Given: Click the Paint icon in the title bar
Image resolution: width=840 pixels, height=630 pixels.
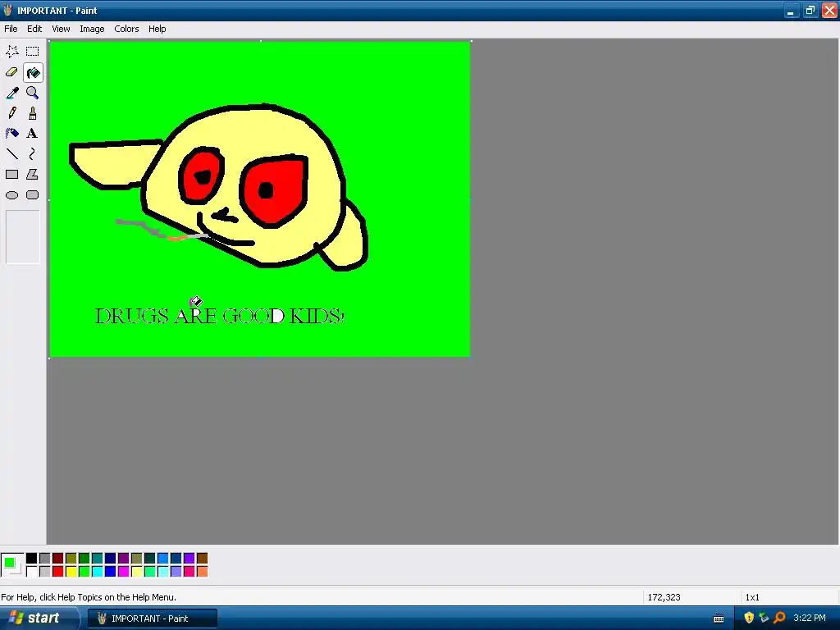Looking at the screenshot, I should [7, 10].
